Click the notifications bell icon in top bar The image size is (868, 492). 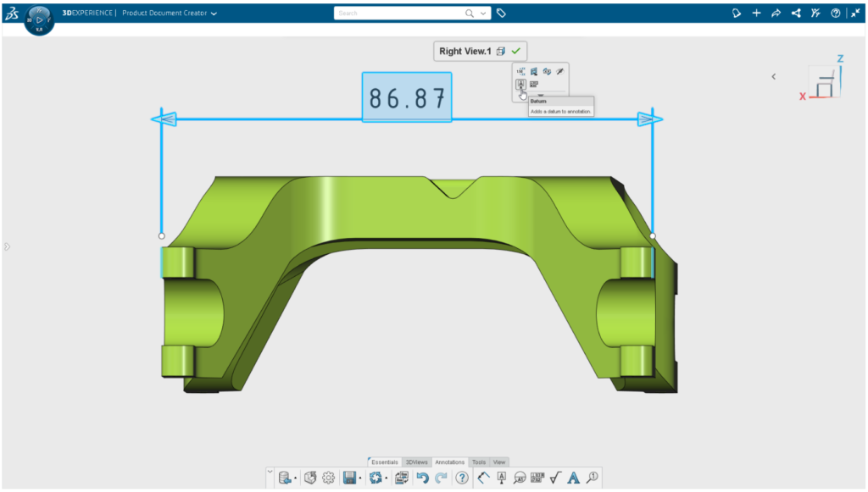coord(737,13)
